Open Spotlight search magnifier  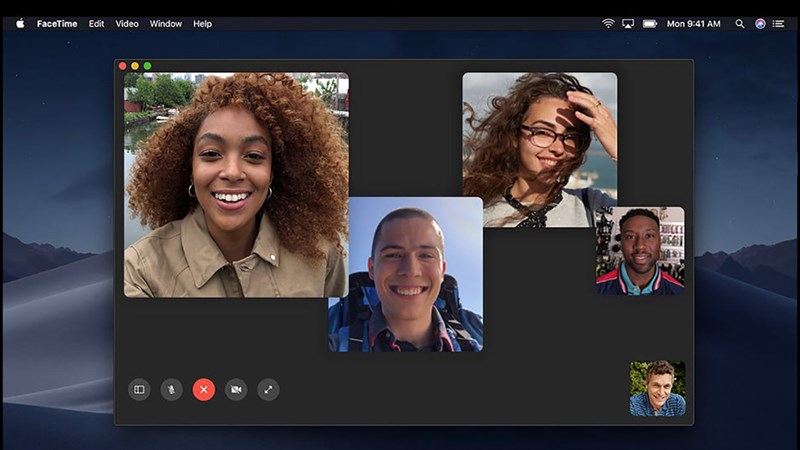point(740,23)
